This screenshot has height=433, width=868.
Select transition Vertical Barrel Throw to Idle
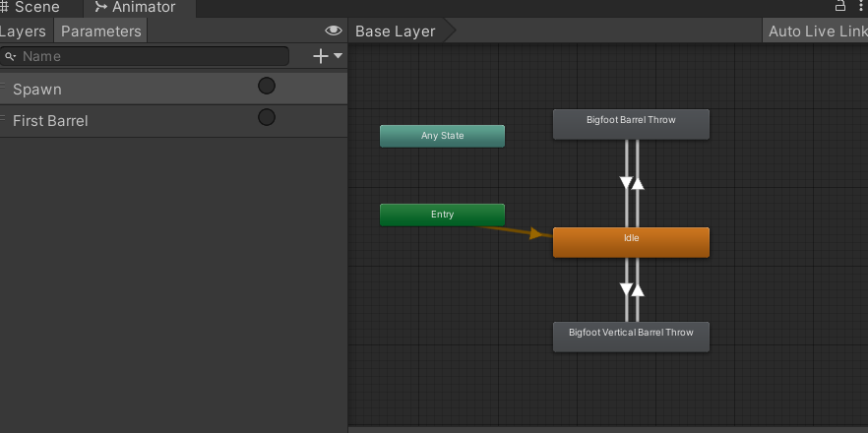(638, 289)
